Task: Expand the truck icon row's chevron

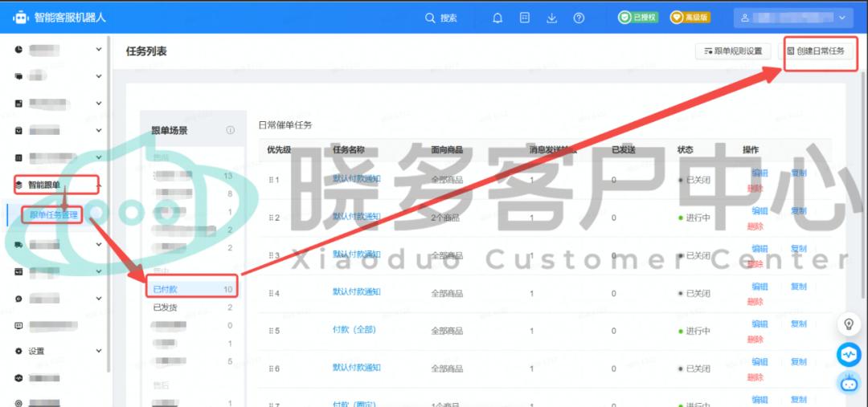Action: [x=99, y=244]
